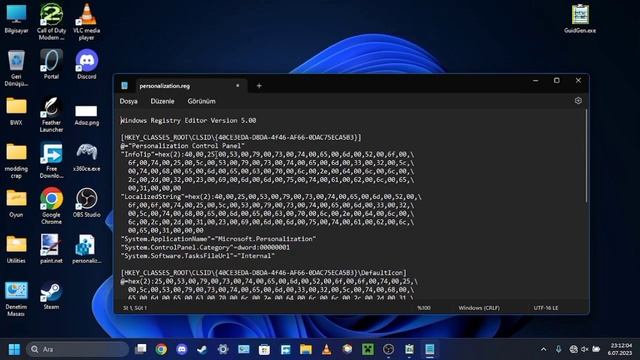This screenshot has height=360, width=640.
Task: Close the personalization.reg tab
Action: point(238,86)
